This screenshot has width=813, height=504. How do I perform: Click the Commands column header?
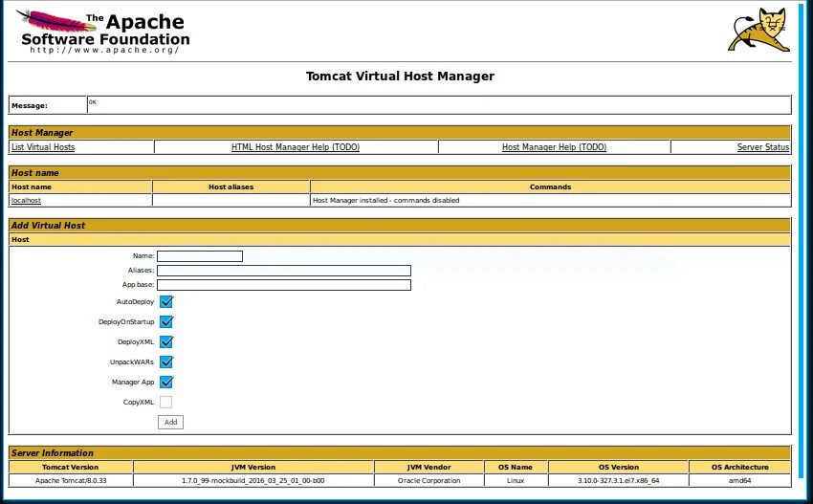[550, 187]
